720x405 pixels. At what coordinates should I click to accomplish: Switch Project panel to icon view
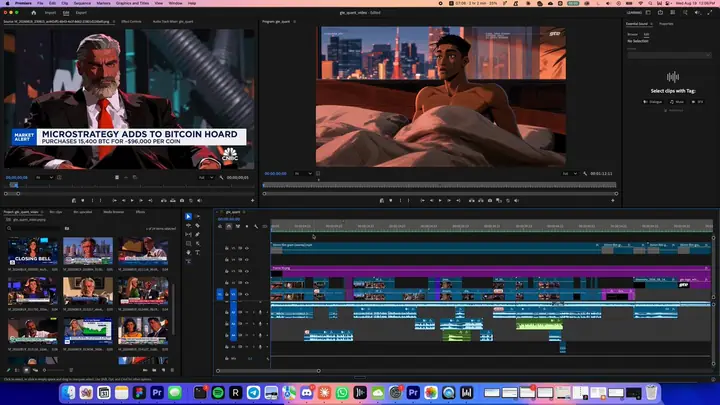[x=26, y=370]
